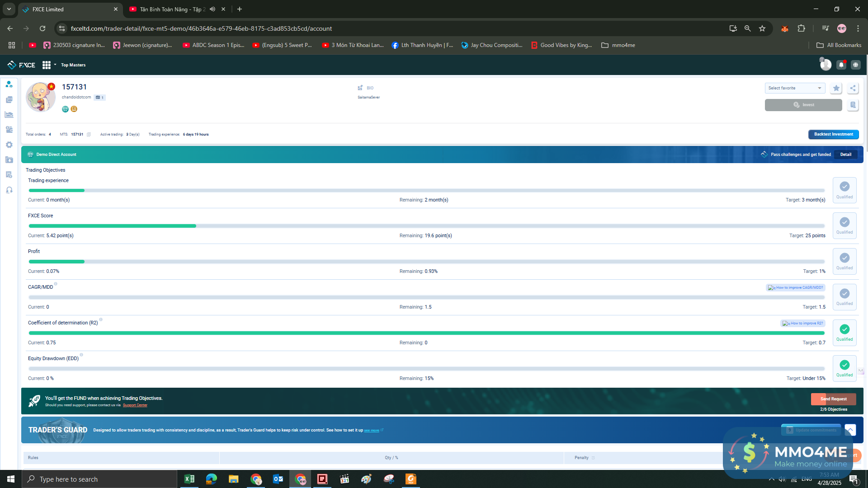Click the star favorite icon
The width and height of the screenshot is (868, 488).
(x=836, y=88)
